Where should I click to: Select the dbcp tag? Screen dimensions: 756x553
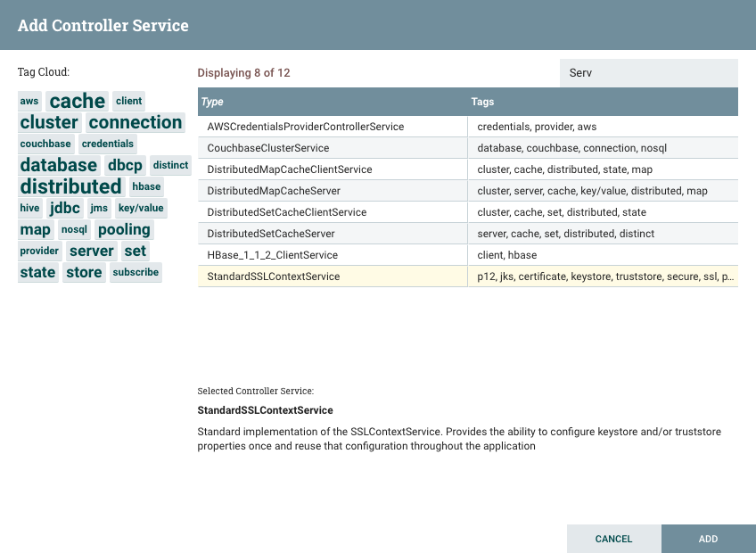125,165
